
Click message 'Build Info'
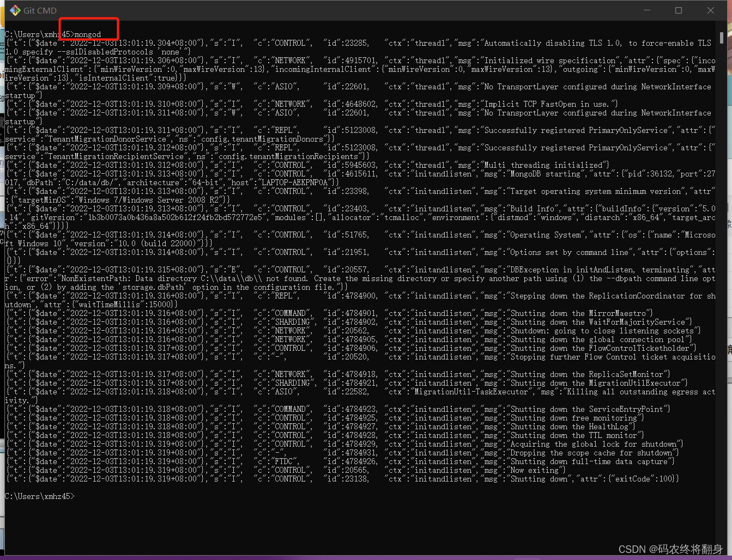tap(533, 209)
